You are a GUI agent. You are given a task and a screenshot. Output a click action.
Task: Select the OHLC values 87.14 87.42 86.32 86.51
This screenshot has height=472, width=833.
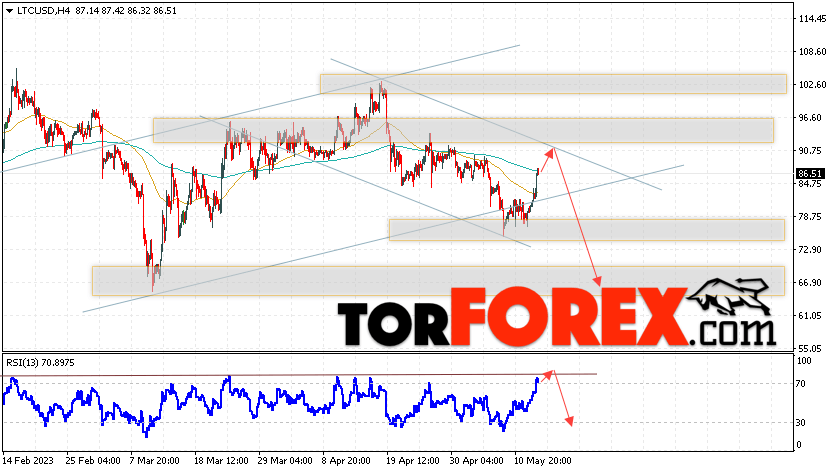pyautogui.click(x=126, y=11)
